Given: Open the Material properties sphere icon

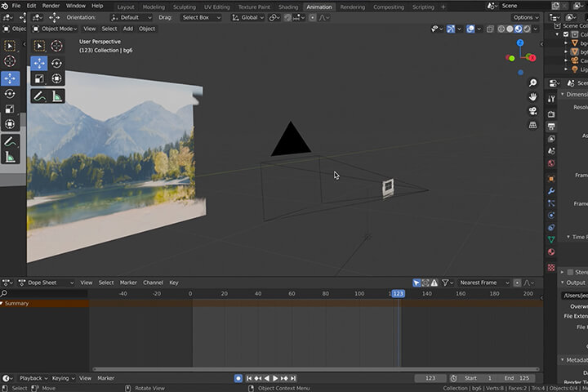Looking at the screenshot, I should pyautogui.click(x=551, y=252).
